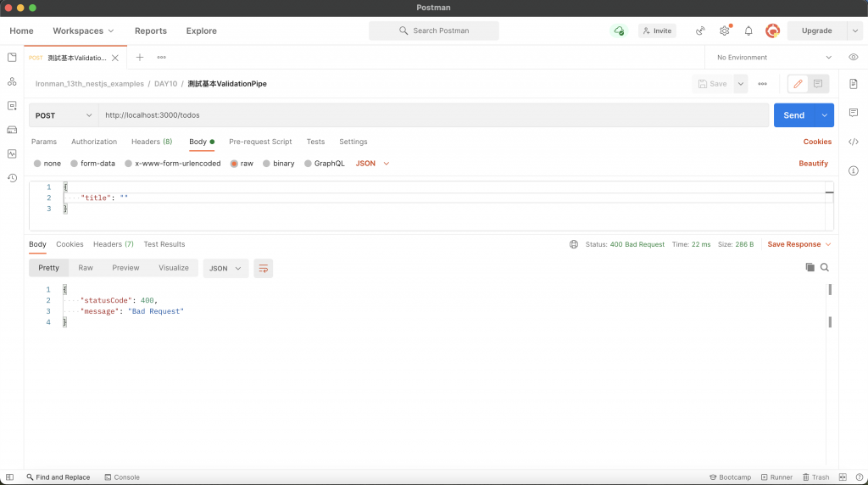Open the Params tab
This screenshot has height=485, width=868.
pyautogui.click(x=44, y=142)
